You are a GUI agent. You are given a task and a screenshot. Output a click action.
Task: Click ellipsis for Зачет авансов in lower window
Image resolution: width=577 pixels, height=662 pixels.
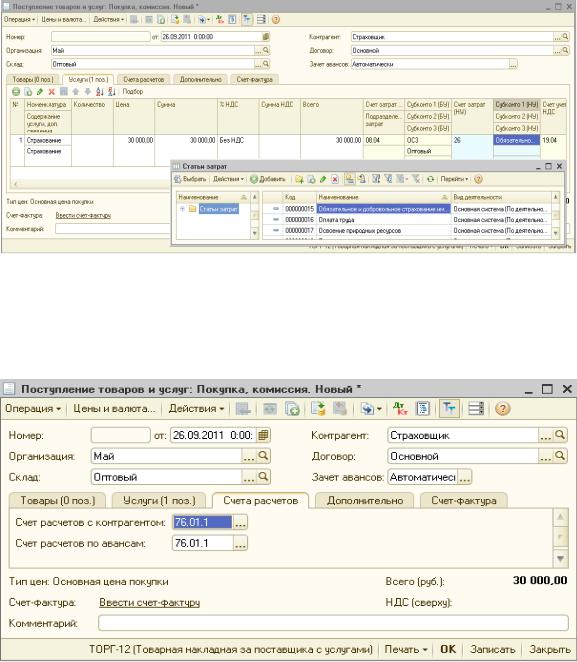pyautogui.click(x=465, y=477)
